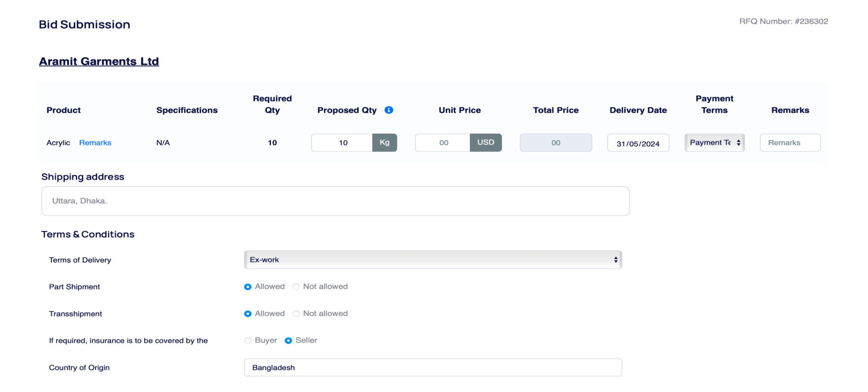This screenshot has width=868, height=392.
Task: Focus the Shipping address field
Action: (335, 201)
